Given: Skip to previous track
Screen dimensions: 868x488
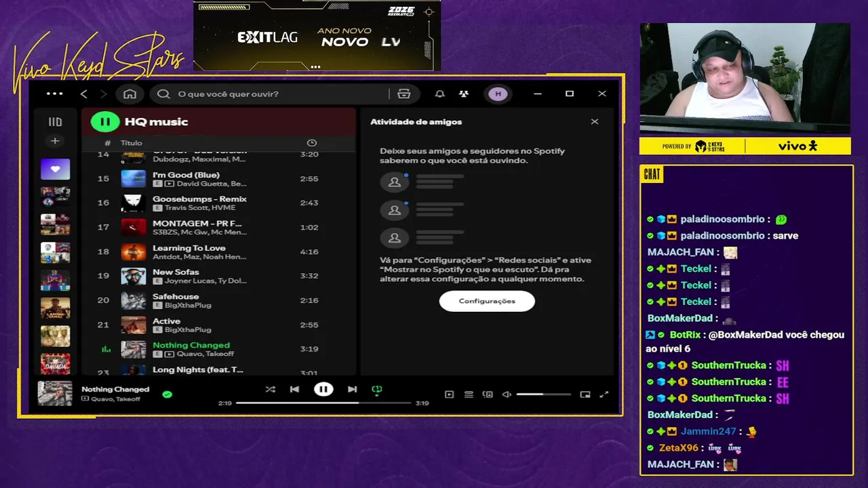Looking at the screenshot, I should 294,389.
